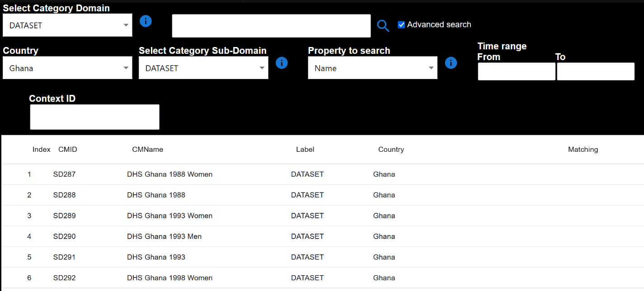Open the Select Category Sub-Domain dropdown

203,68
